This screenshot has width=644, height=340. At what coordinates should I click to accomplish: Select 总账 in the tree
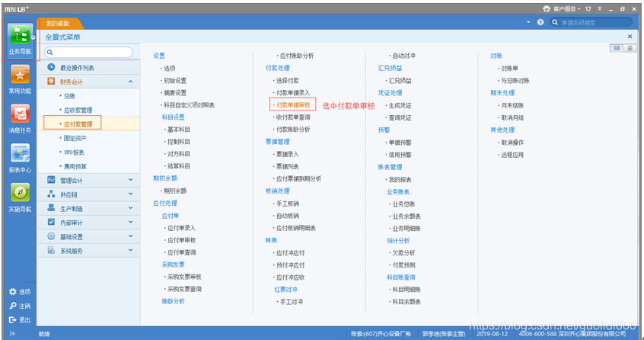[x=69, y=96]
